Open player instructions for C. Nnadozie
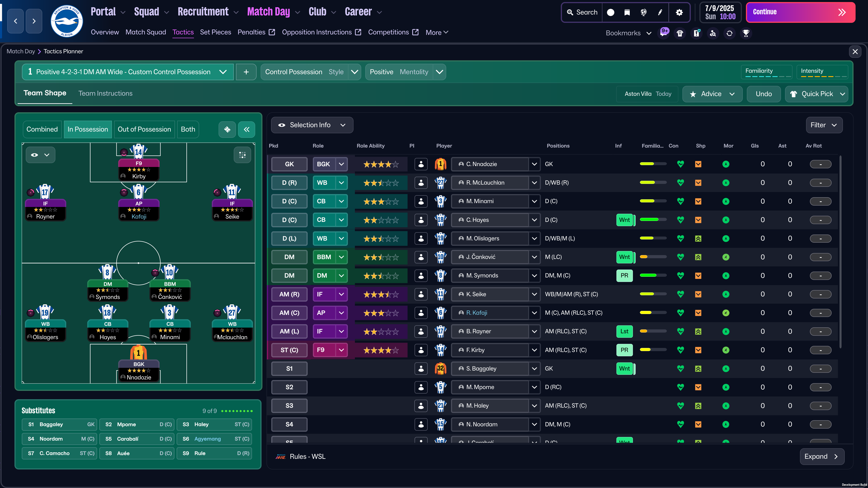The width and height of the screenshot is (868, 488). [x=421, y=164]
